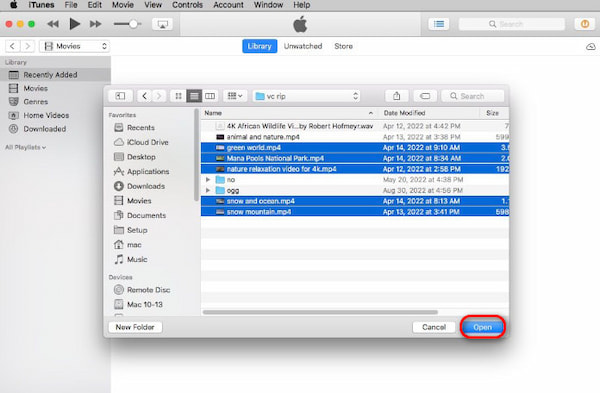600x393 pixels.
Task: Expand the All Playlists section
Action: [25, 147]
